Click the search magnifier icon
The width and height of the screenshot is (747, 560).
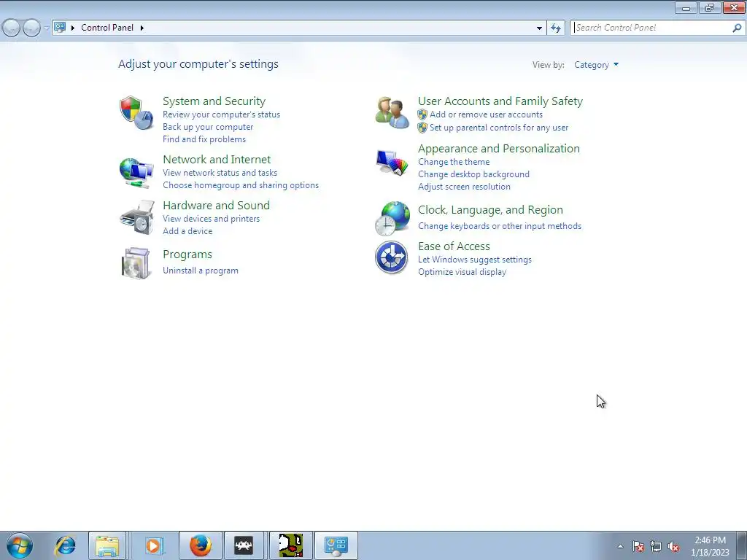[x=737, y=28]
